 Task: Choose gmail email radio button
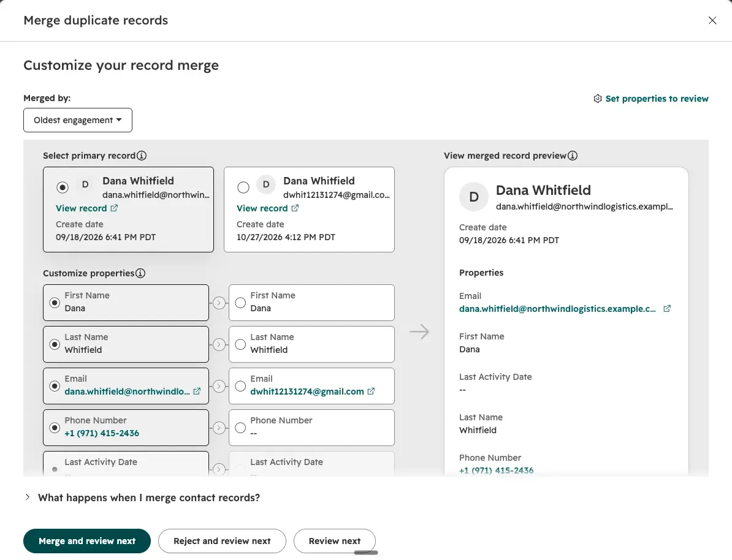pyautogui.click(x=240, y=386)
